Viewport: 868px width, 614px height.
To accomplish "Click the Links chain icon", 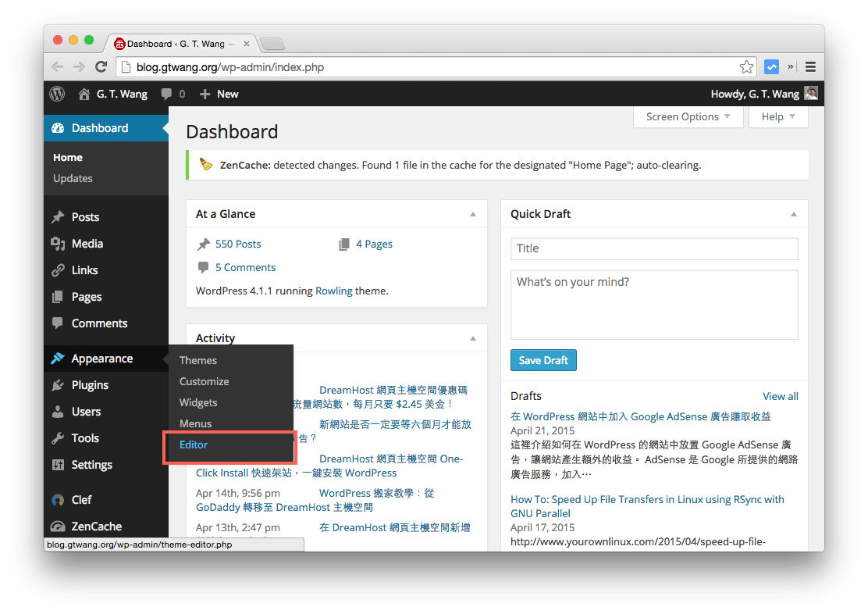I will [58, 270].
